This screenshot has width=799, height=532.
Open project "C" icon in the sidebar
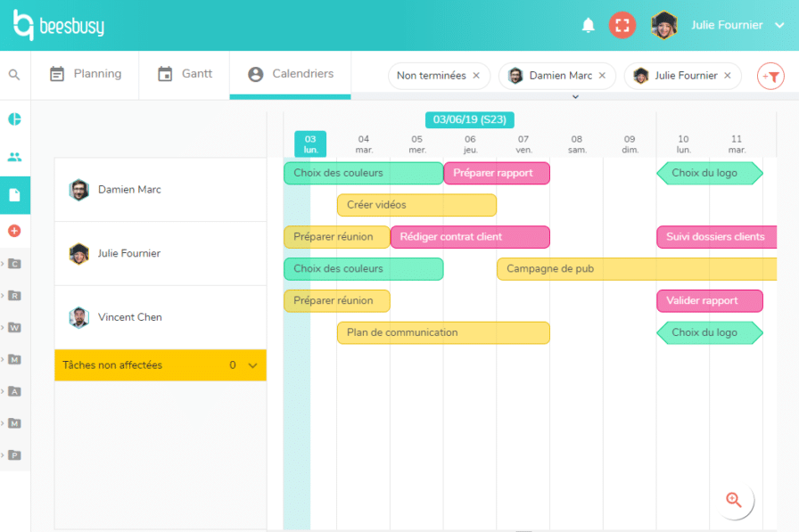14,264
